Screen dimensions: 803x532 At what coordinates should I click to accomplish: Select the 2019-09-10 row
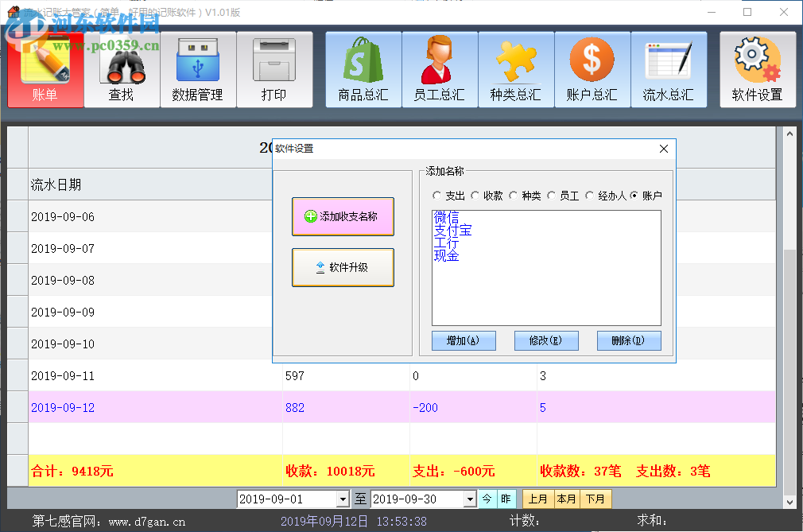coord(150,344)
